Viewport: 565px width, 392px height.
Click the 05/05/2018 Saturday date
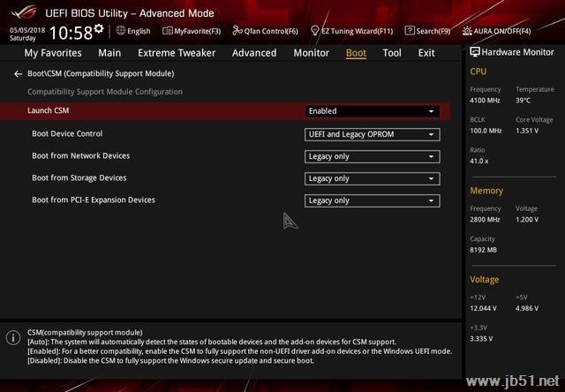(x=27, y=34)
